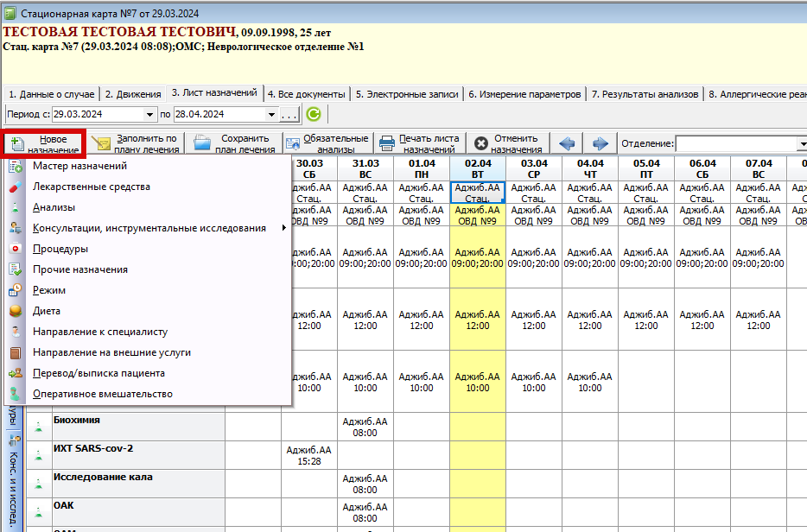Image resolution: width=807 pixels, height=532 pixels.
Task: Click the blue right arrow navigation icon
Action: 600,143
